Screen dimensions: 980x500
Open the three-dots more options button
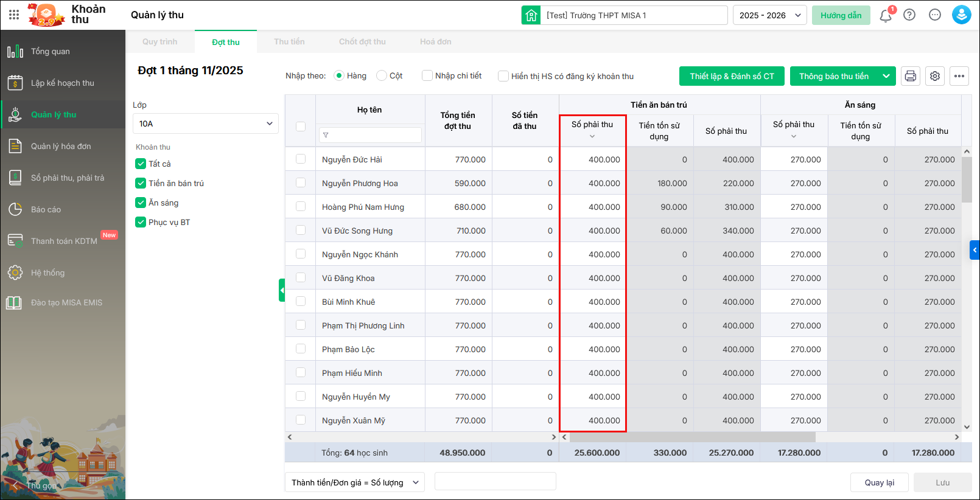pyautogui.click(x=959, y=76)
